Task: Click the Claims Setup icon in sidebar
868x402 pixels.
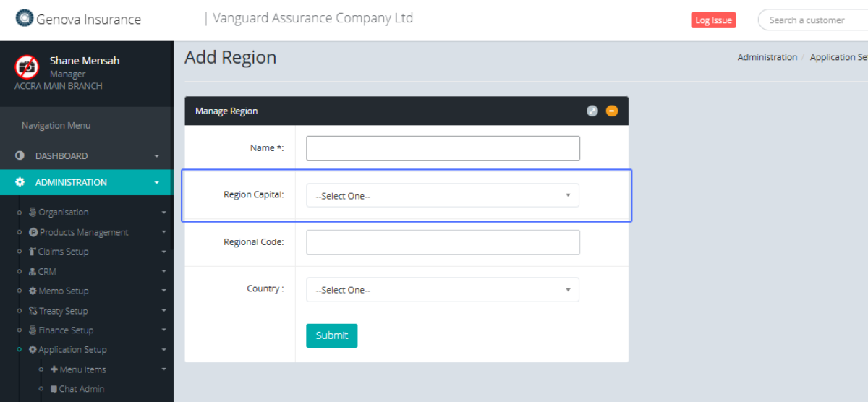Action: tap(33, 252)
